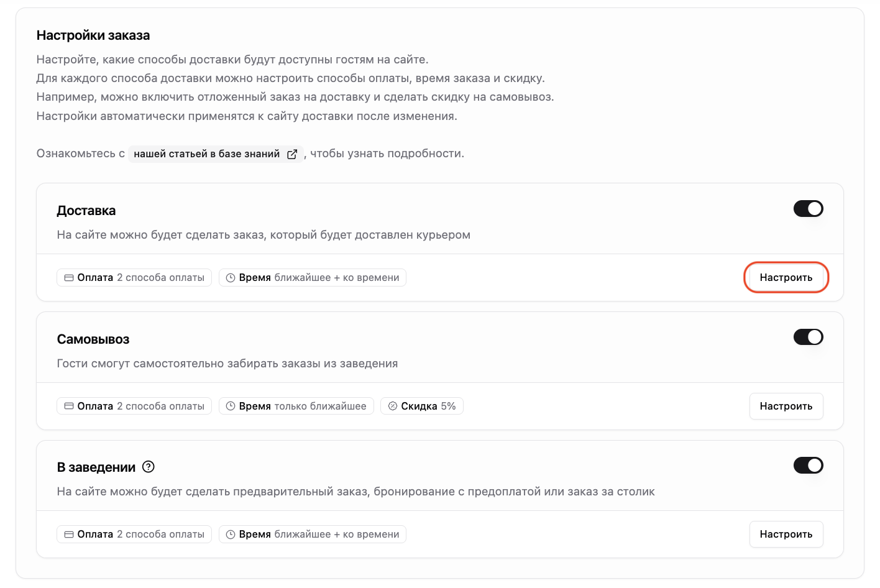This screenshot has height=588, width=880.
Task: Click Доставка's 'Оплата 2 способа оплаты' tag
Action: coord(134,278)
